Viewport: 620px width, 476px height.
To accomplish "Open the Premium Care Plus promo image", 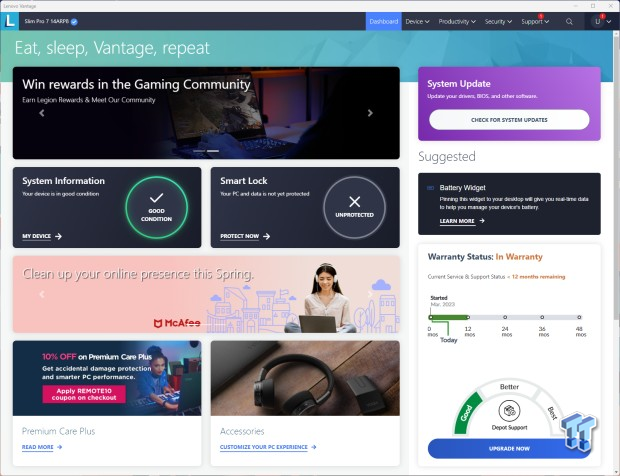I will point(107,378).
